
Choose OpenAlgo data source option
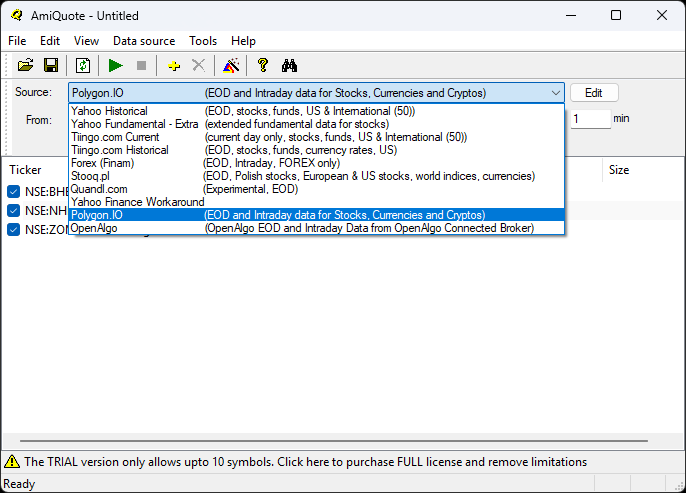317,228
